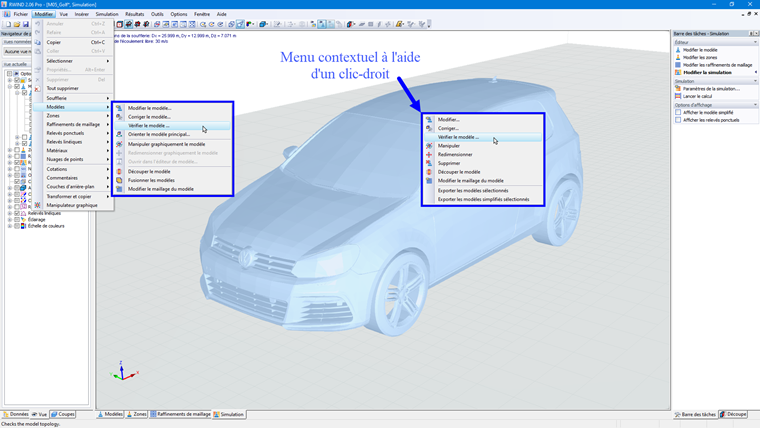This screenshot has height=428, width=760.
Task: Open the Fichier menu
Action: [20, 14]
